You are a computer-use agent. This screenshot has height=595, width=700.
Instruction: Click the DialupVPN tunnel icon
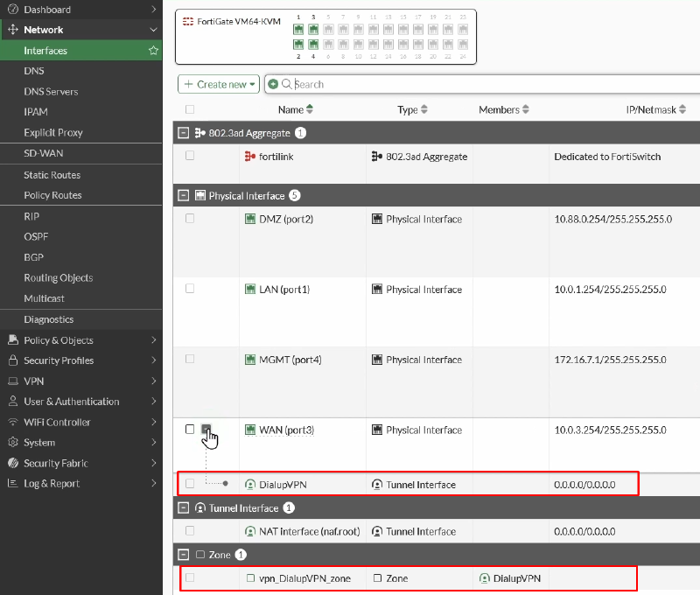[250, 484]
